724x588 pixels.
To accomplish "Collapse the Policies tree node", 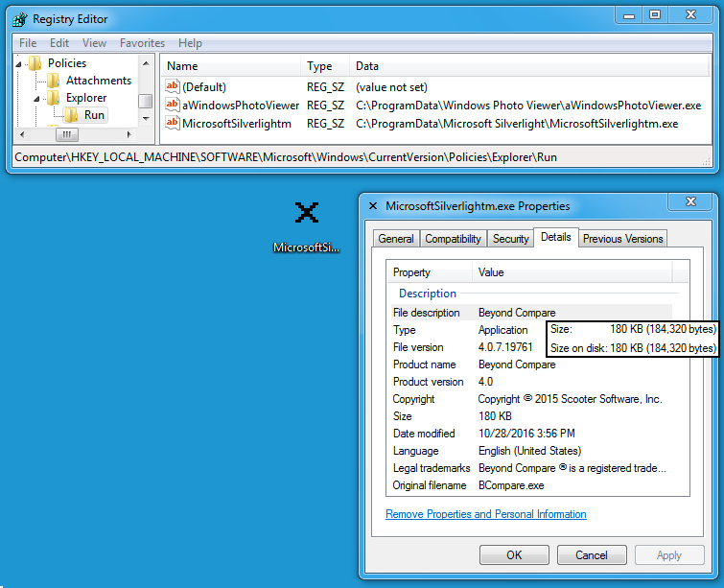I will coord(18,63).
